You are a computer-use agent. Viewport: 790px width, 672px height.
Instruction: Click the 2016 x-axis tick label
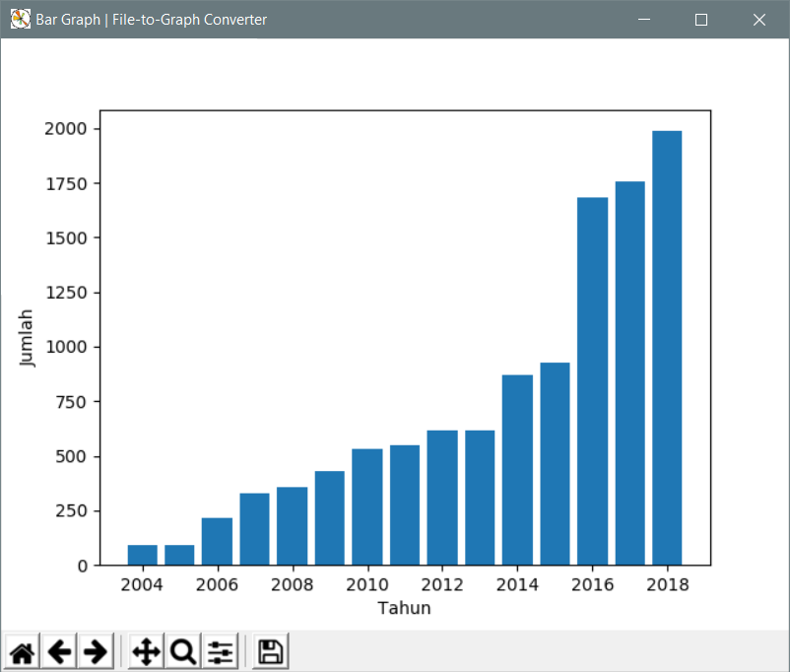593,584
